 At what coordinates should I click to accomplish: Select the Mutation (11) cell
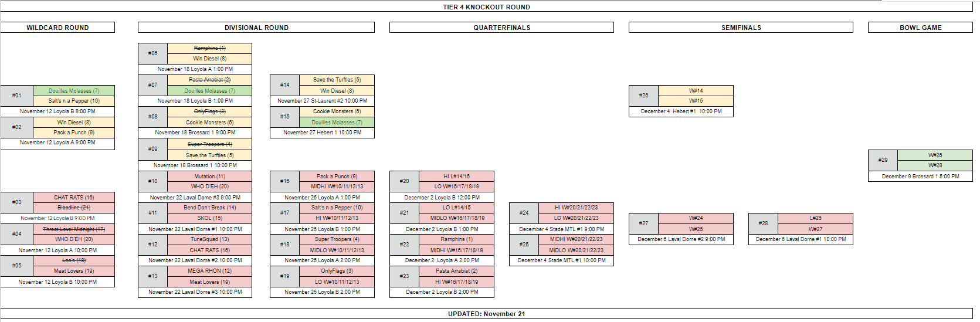click(210, 176)
